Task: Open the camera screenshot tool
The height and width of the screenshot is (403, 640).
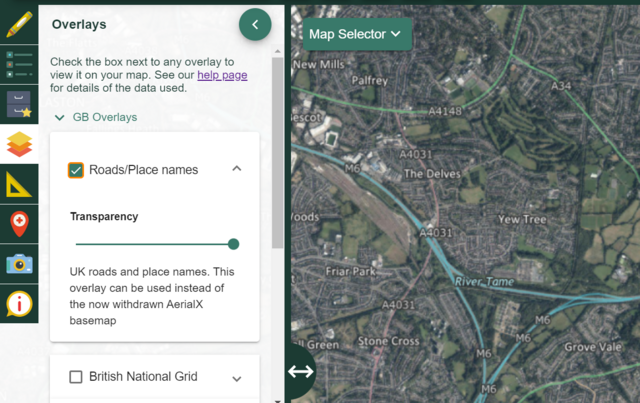Action: [x=19, y=263]
